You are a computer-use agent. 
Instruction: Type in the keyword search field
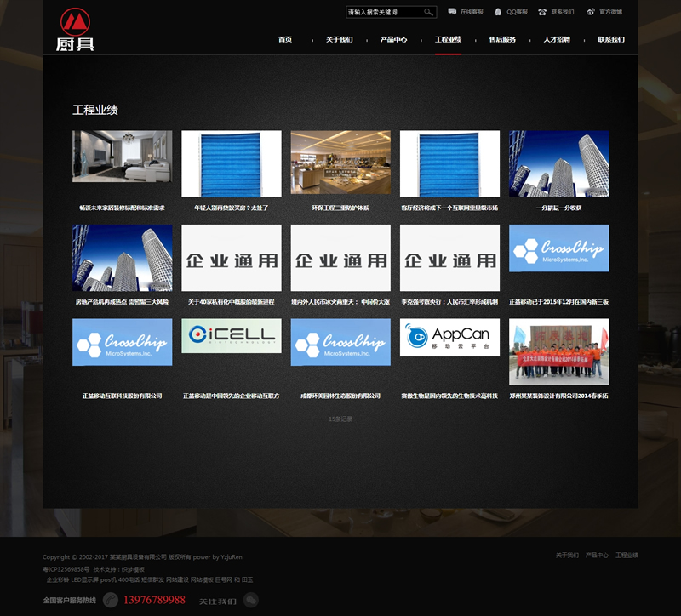384,12
